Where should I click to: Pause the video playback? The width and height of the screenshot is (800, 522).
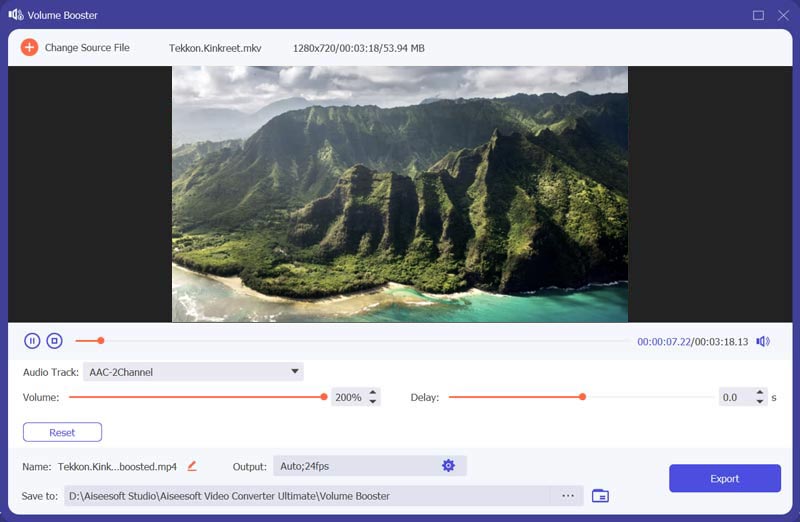tap(32, 341)
